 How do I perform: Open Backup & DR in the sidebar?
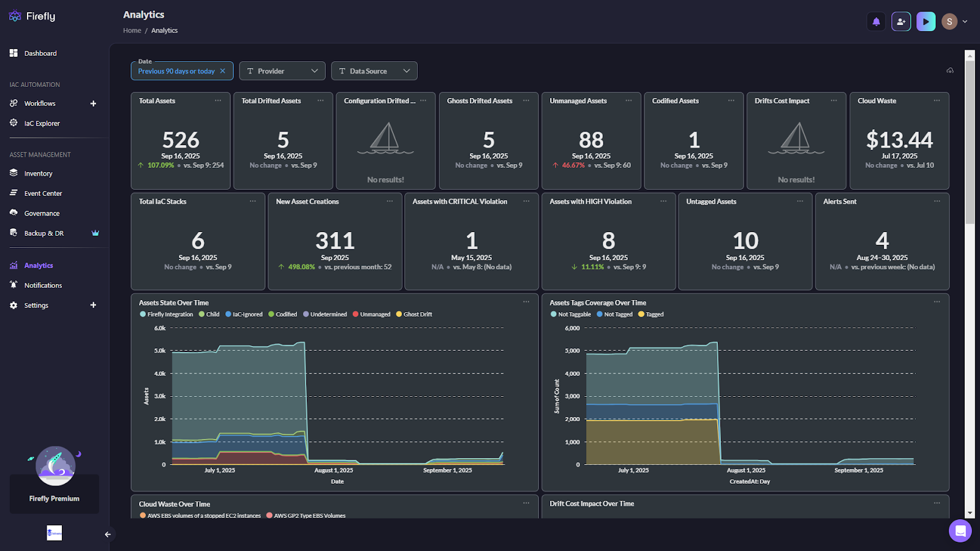pos(43,233)
